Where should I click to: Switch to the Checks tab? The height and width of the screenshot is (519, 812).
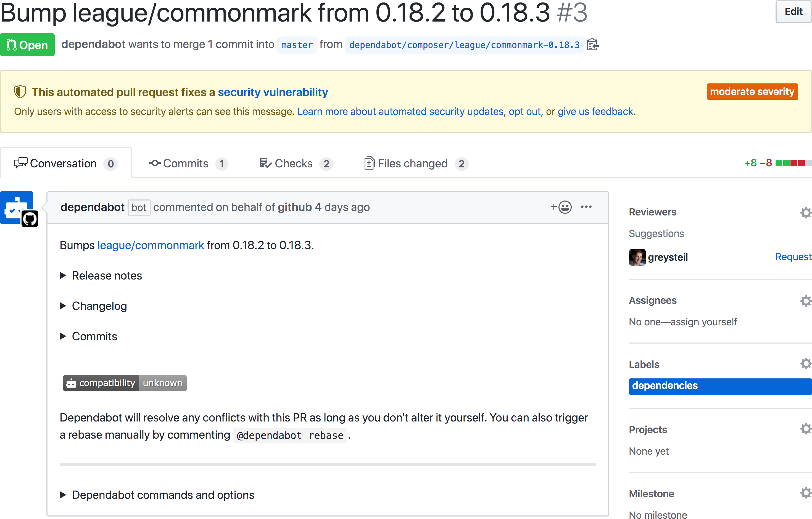[x=294, y=163]
